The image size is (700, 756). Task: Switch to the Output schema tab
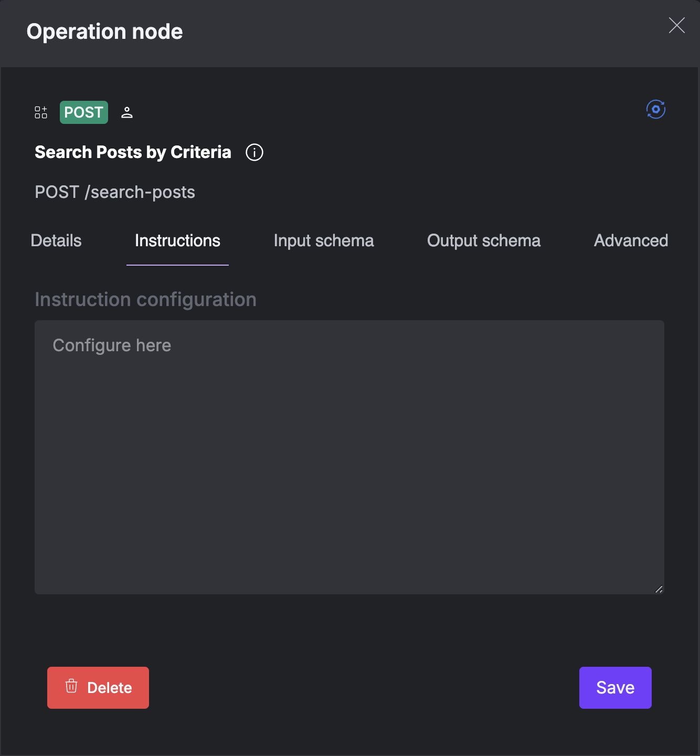(x=483, y=240)
